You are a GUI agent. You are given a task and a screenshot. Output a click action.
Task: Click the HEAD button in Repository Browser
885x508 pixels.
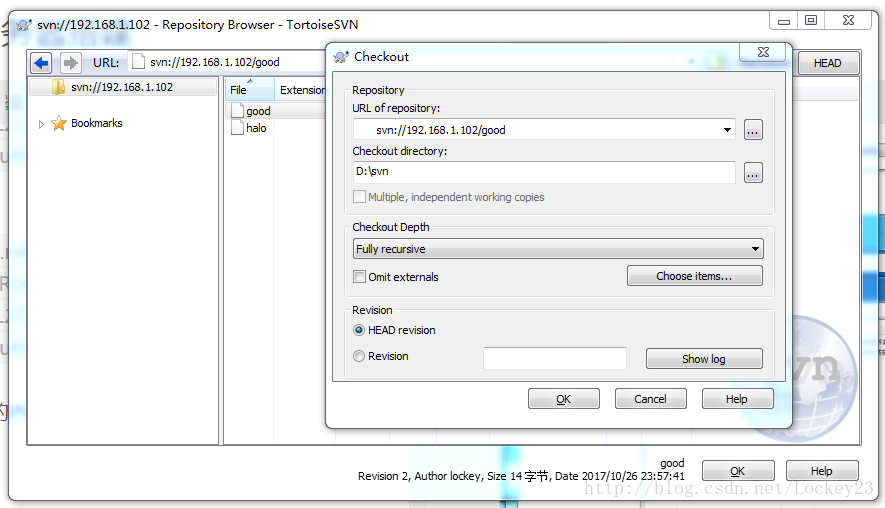pyautogui.click(x=828, y=63)
